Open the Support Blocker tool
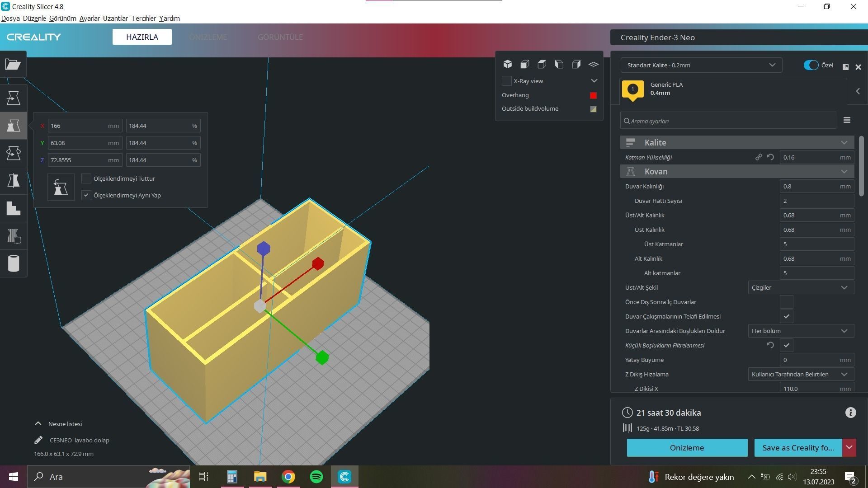This screenshot has height=488, width=868. pos(13,236)
